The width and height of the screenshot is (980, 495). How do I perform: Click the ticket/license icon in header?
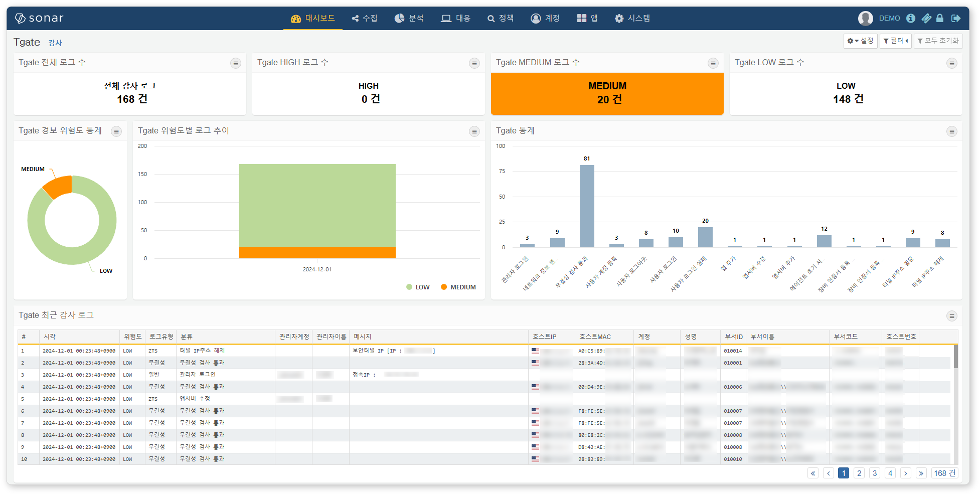click(x=926, y=18)
